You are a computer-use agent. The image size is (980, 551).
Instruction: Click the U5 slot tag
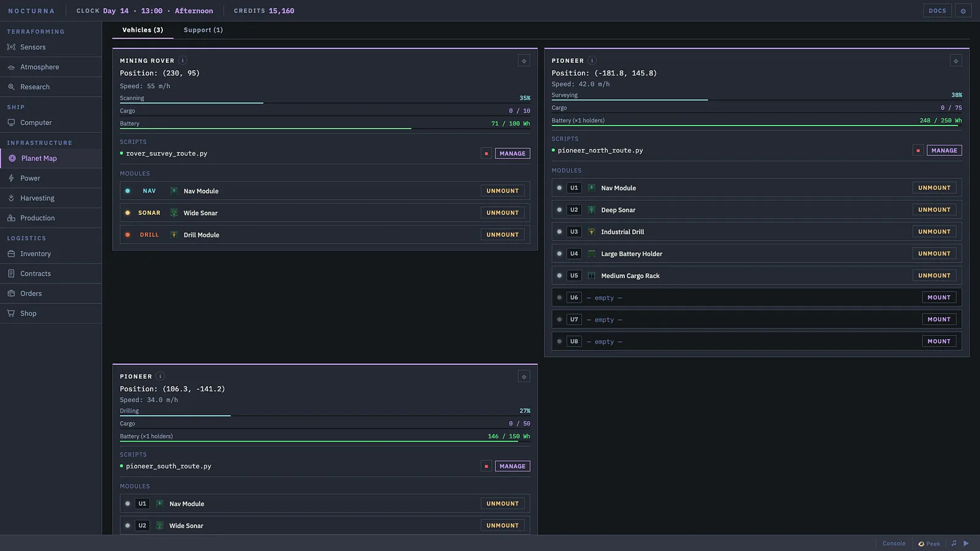pyautogui.click(x=574, y=276)
